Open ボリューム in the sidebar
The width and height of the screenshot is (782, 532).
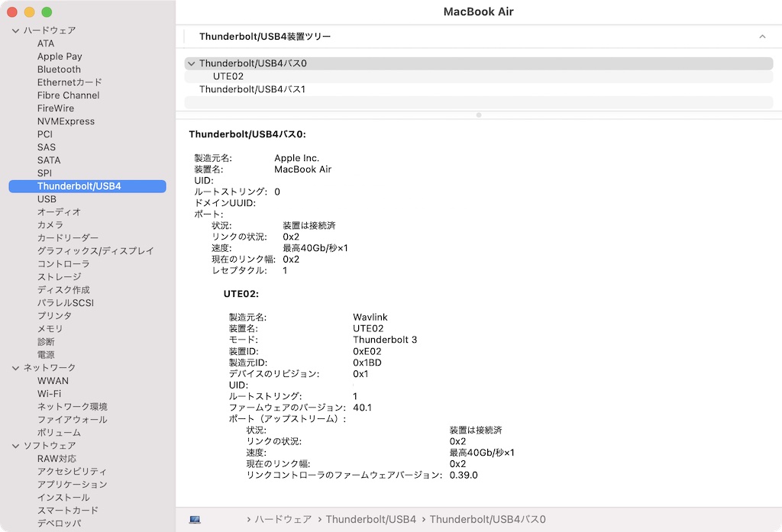[59, 432]
